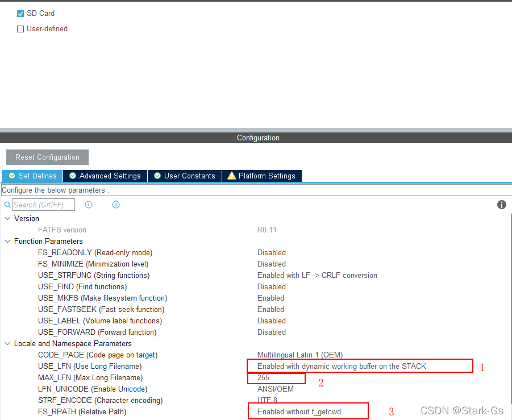
Task: Open the USE_MKFS Enabled value
Action: click(270, 298)
